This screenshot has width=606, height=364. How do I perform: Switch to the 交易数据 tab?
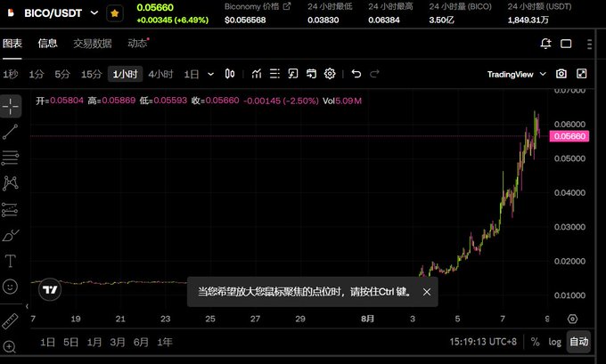coord(93,44)
